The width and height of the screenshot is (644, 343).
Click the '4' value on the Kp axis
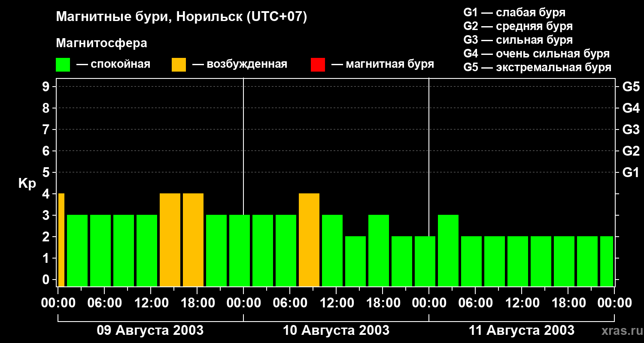coord(47,194)
